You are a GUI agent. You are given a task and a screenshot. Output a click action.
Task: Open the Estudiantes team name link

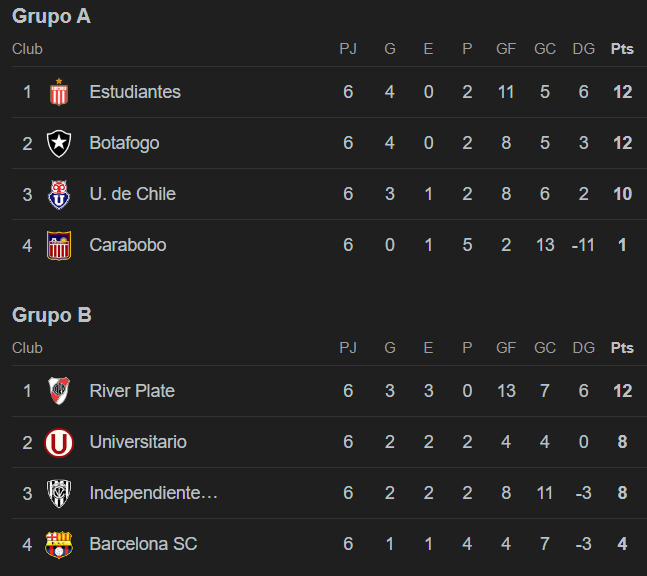tap(135, 92)
